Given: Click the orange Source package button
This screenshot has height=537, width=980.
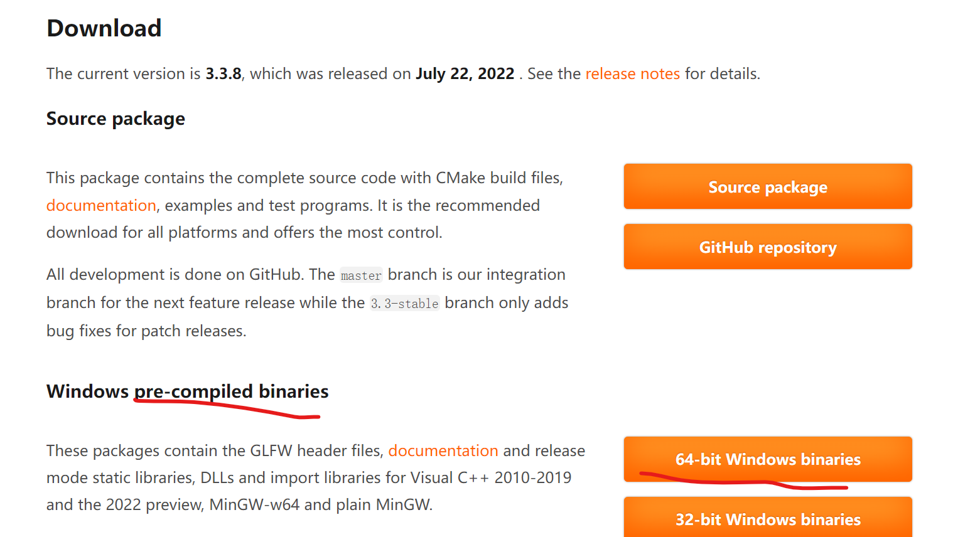Looking at the screenshot, I should (767, 187).
